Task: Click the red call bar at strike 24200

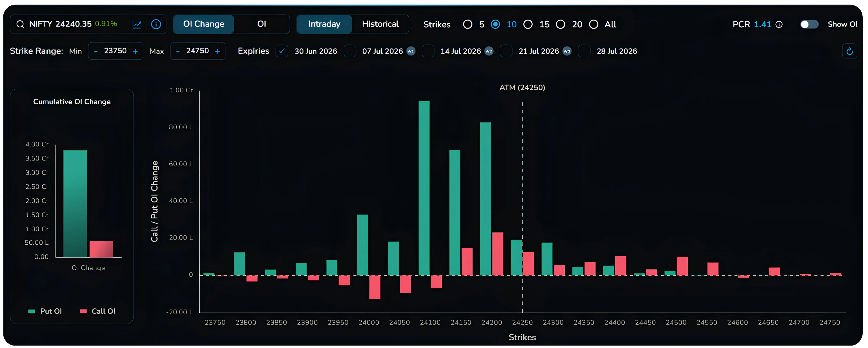Action: pos(498,254)
